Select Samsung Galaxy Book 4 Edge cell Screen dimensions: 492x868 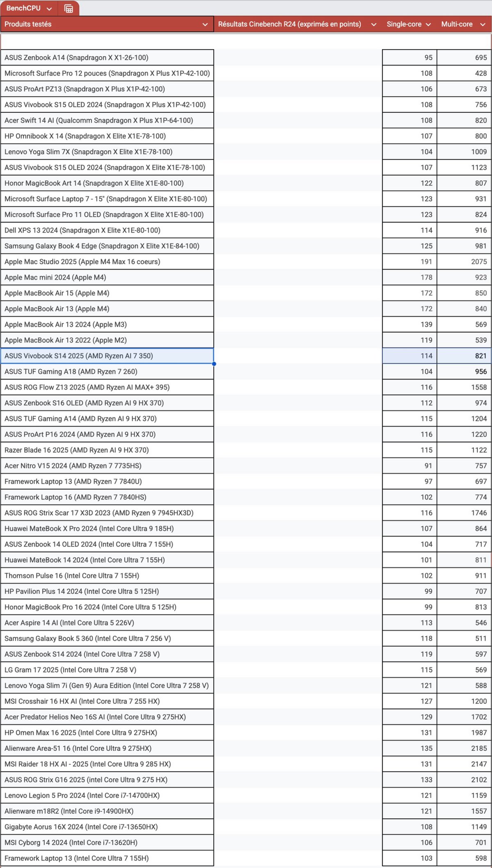107,246
